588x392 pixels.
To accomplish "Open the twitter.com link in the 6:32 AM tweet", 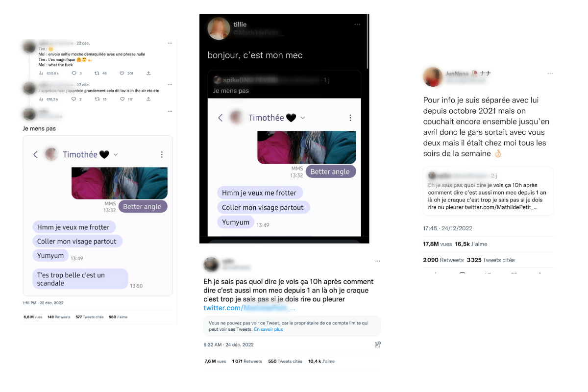I will [249, 308].
